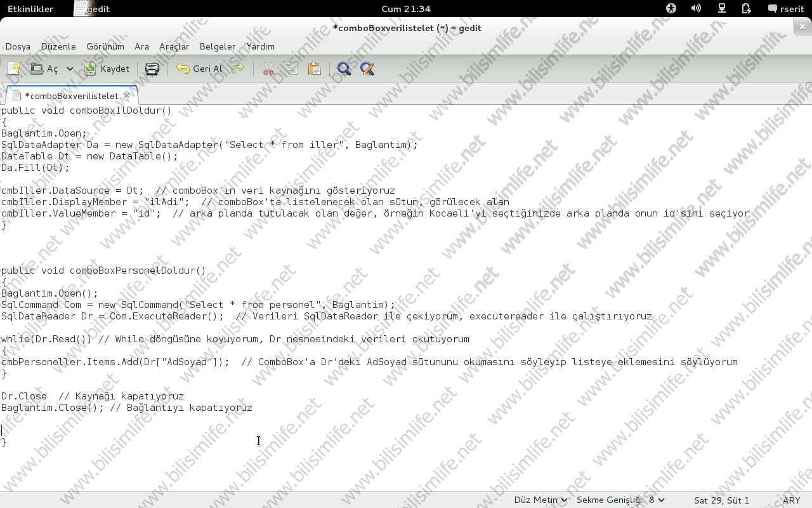Open the Araçlar menu
812x508 pixels.
click(x=174, y=46)
